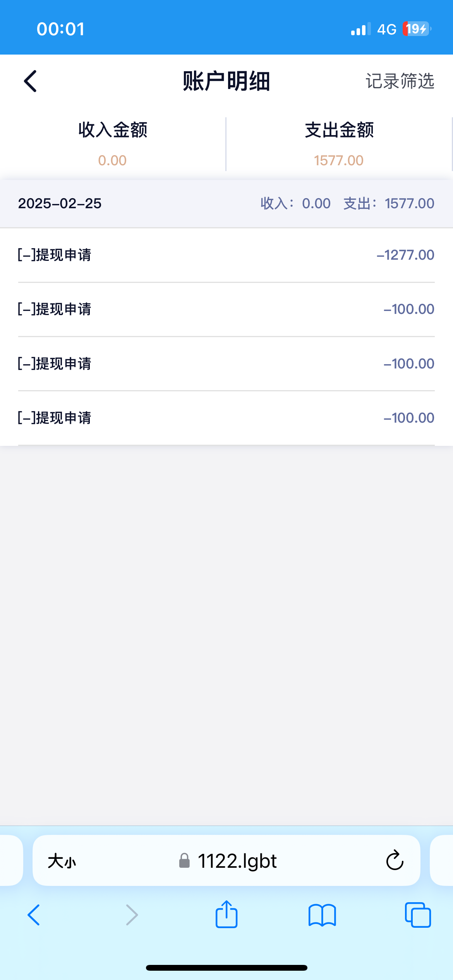Select the 支出金额 summary tab
The height and width of the screenshot is (980, 453).
point(339,144)
